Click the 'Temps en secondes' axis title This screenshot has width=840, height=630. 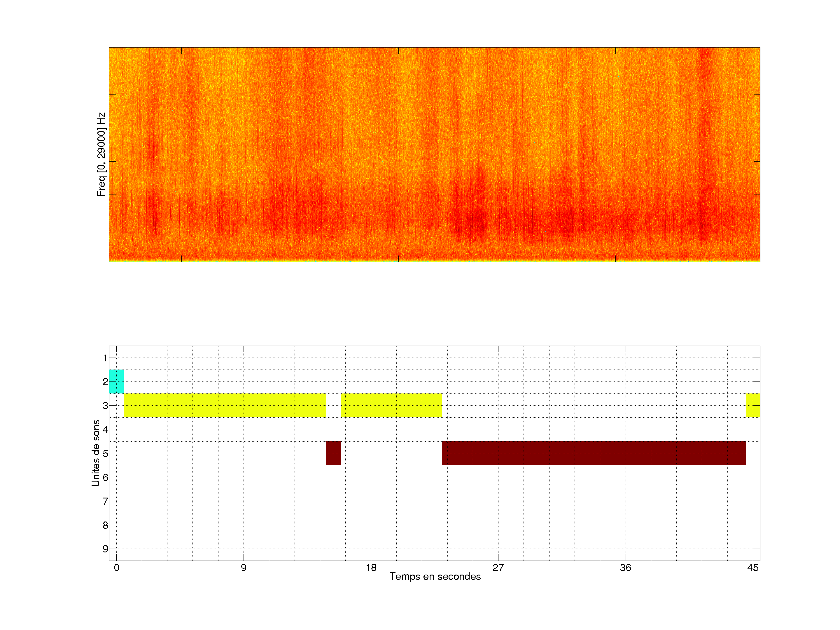point(435,576)
